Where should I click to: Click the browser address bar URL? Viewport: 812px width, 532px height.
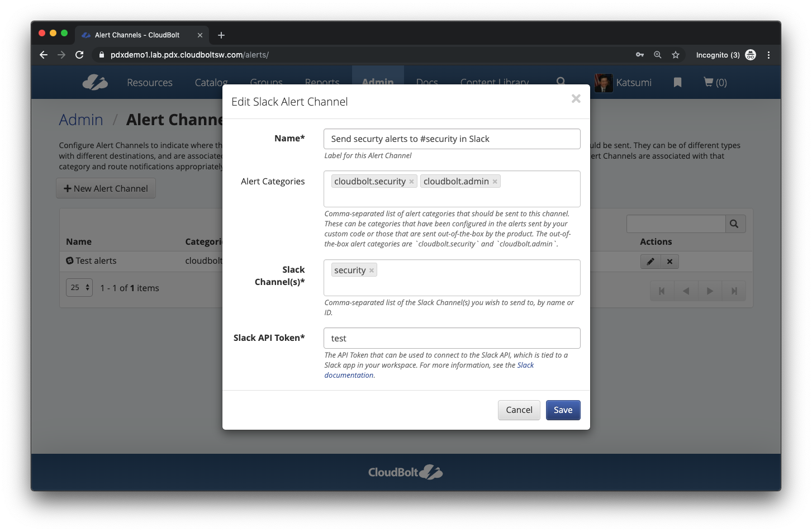(x=189, y=55)
